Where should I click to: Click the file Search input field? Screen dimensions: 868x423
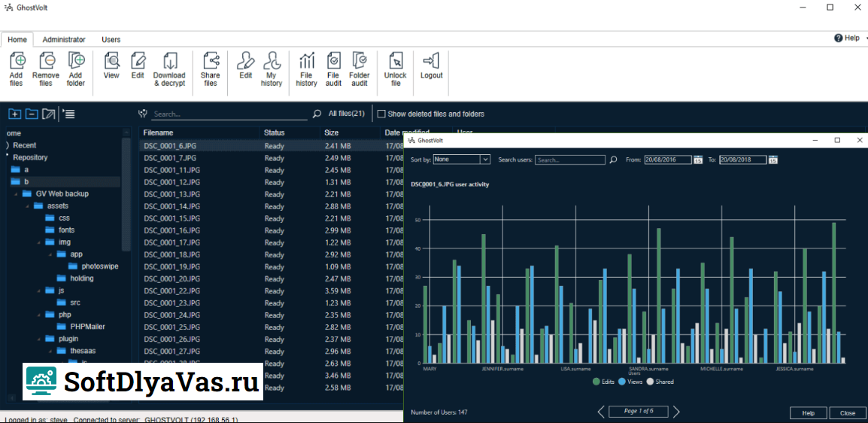(x=229, y=114)
